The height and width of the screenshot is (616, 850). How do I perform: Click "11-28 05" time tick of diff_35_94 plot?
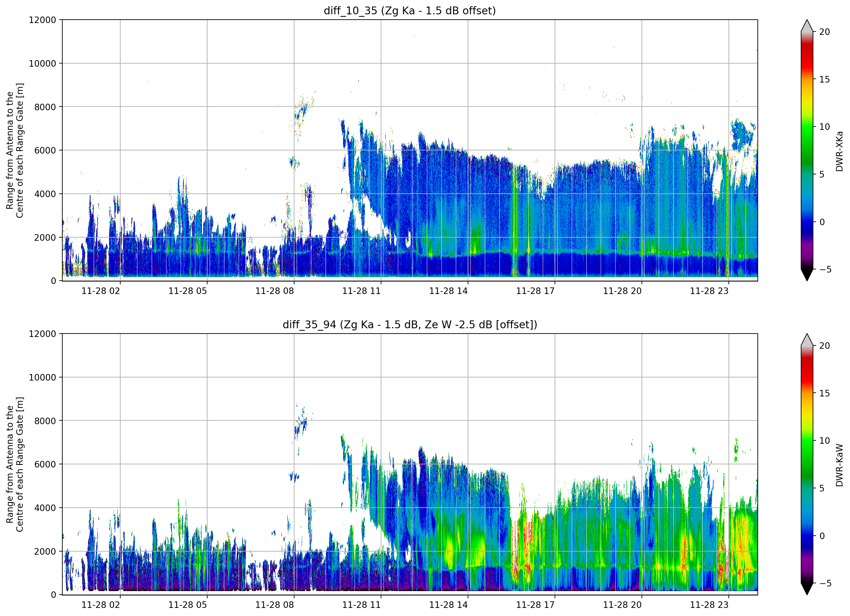pyautogui.click(x=188, y=605)
